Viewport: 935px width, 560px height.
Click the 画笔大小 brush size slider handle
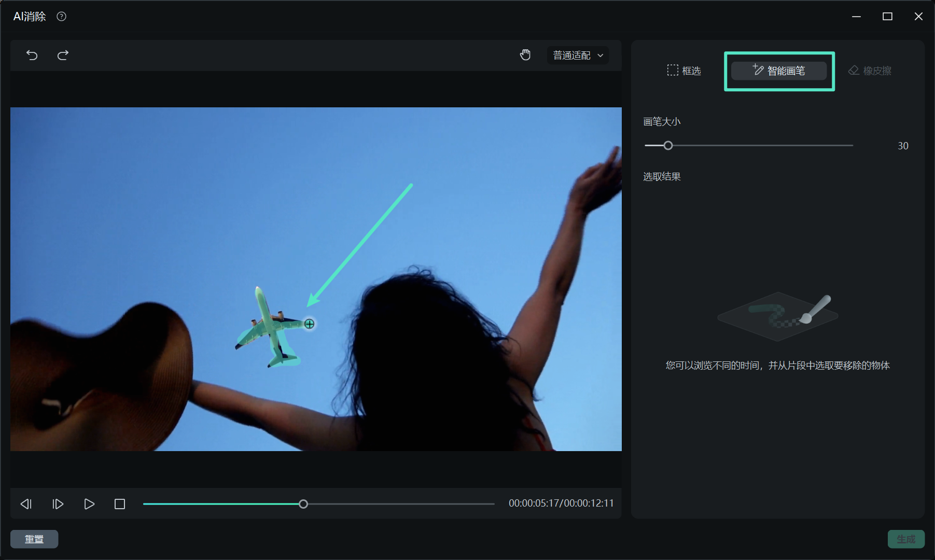pyautogui.click(x=668, y=146)
